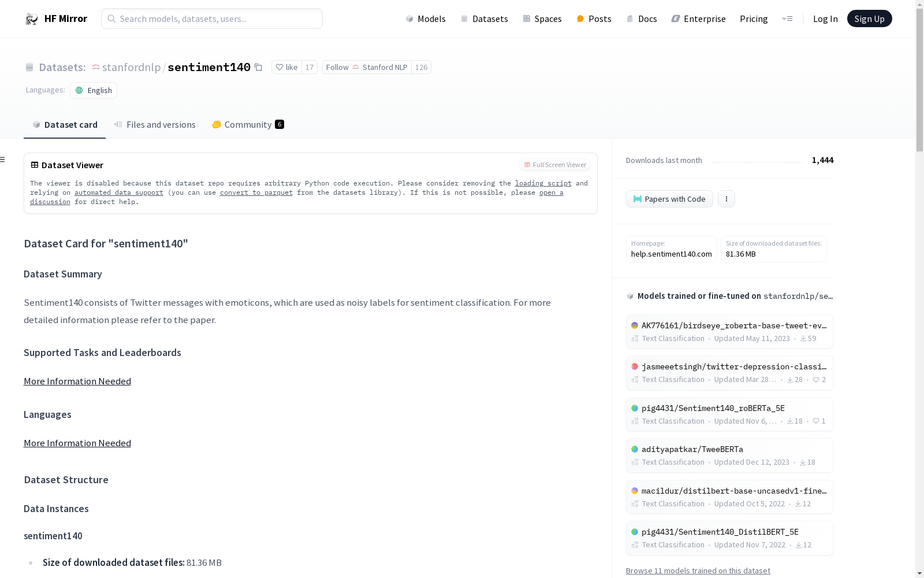
Task: Click the Dataset Viewer table icon
Action: click(x=35, y=165)
